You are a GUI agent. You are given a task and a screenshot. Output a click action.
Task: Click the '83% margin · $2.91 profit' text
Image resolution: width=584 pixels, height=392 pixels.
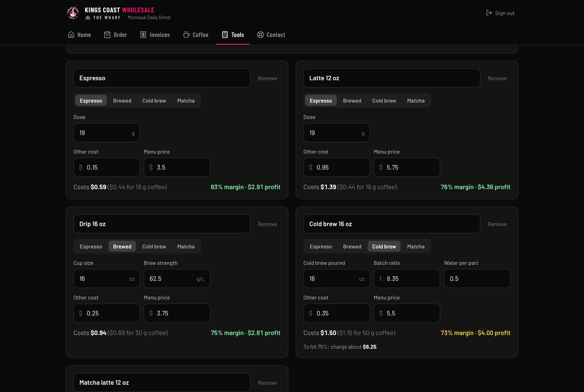coord(246,187)
